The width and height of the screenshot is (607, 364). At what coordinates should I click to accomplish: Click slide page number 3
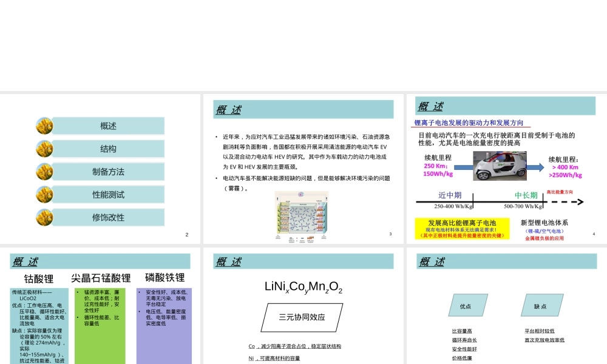(390, 234)
